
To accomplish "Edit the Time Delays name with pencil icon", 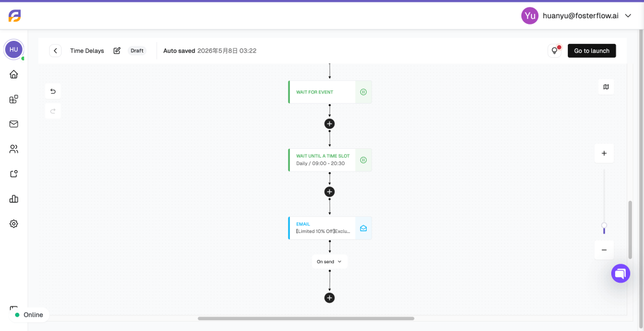I will [117, 51].
